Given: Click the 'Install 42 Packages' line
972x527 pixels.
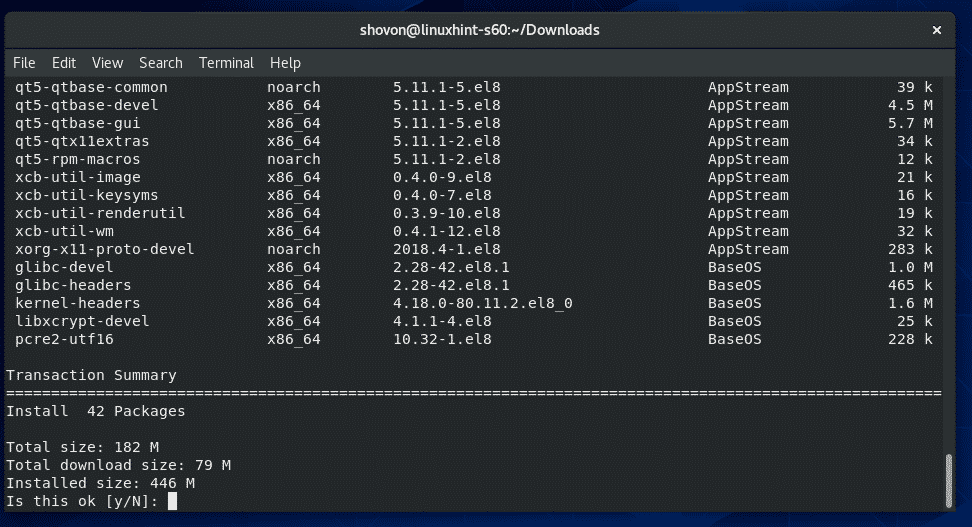Looking at the screenshot, I should (96, 411).
